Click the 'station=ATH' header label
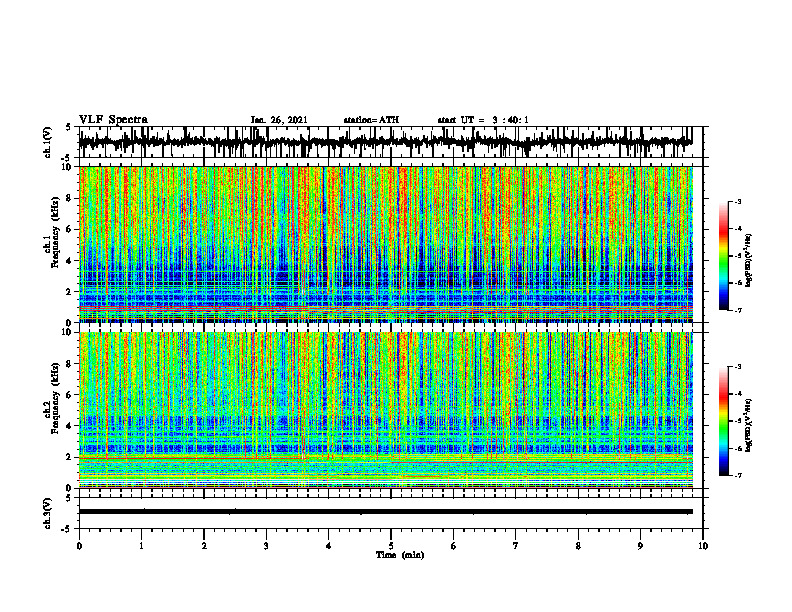 coord(371,120)
